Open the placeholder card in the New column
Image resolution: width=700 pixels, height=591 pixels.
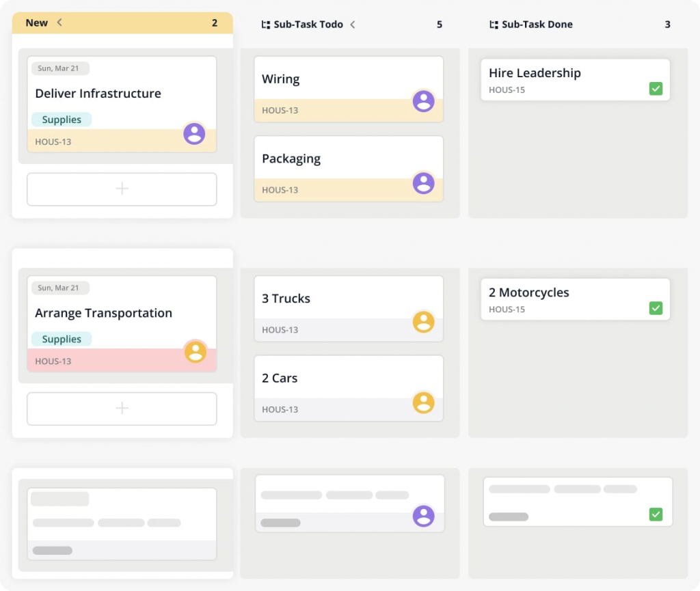(122, 523)
